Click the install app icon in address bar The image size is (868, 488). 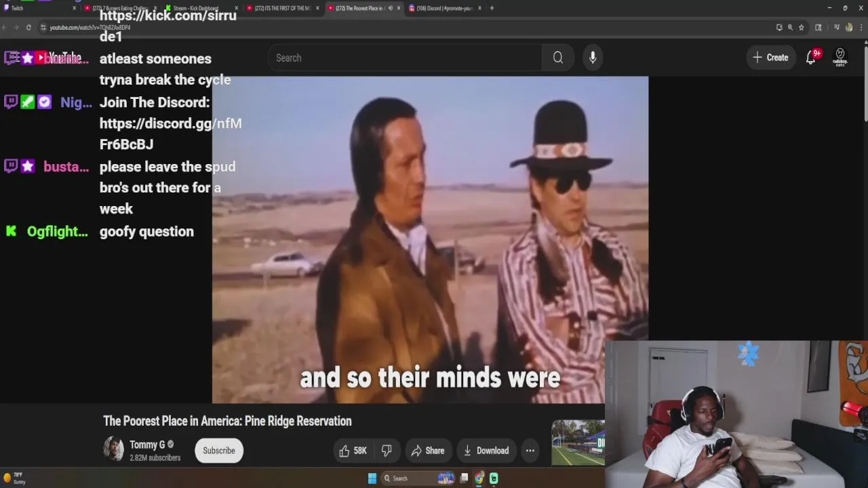(x=779, y=28)
